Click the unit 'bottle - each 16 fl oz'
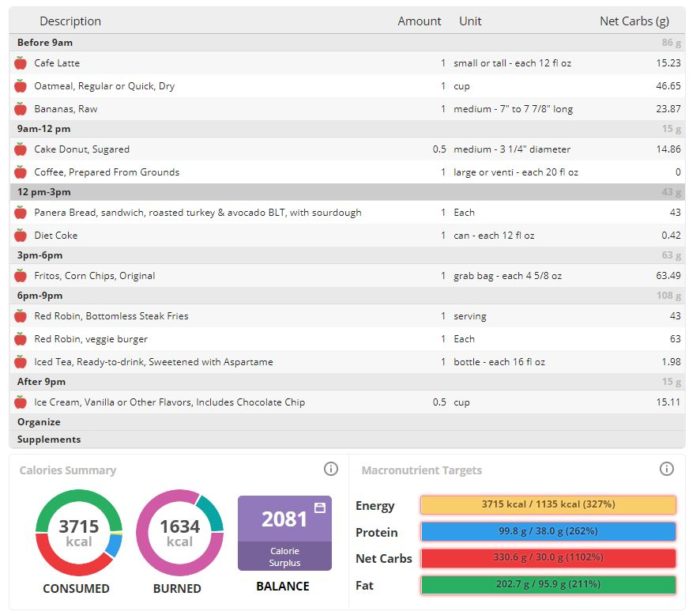This screenshot has height=615, width=700. pos(499,362)
